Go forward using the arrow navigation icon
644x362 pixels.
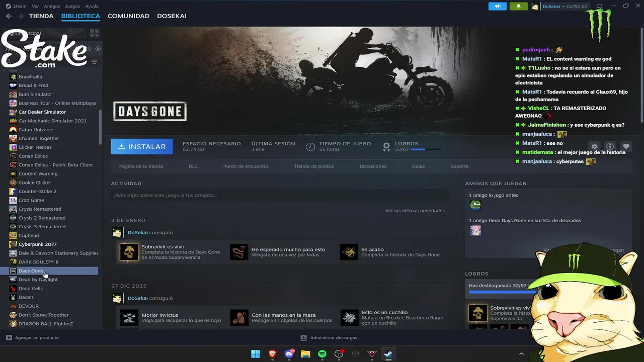(21, 16)
